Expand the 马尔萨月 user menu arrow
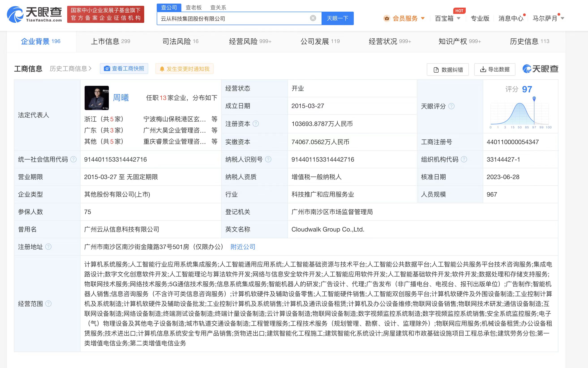This screenshot has height=368, width=588. pos(562,18)
